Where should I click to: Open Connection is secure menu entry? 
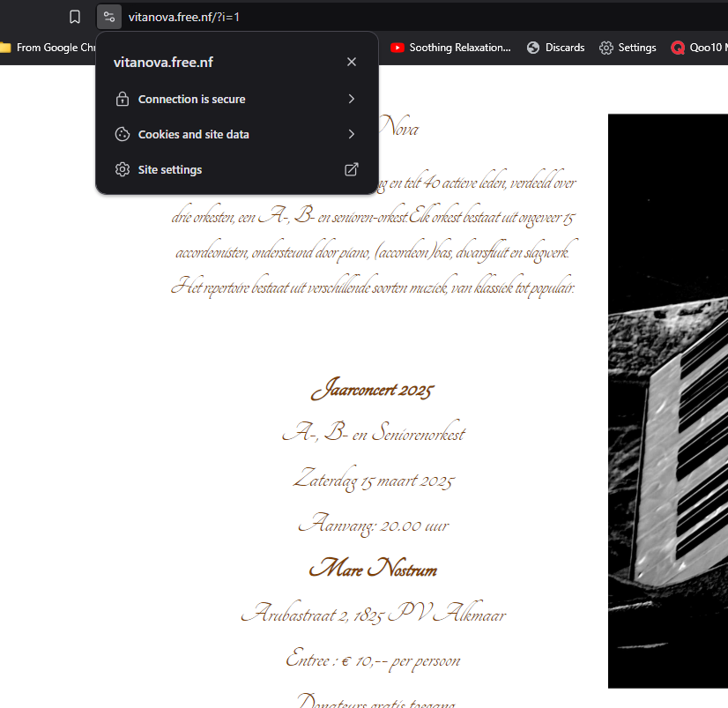192,100
